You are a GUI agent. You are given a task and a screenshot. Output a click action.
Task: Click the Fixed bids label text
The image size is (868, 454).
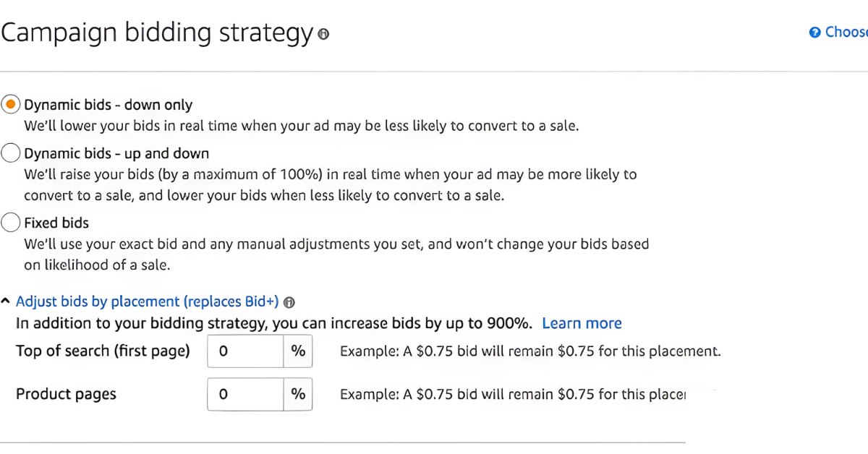tap(56, 223)
